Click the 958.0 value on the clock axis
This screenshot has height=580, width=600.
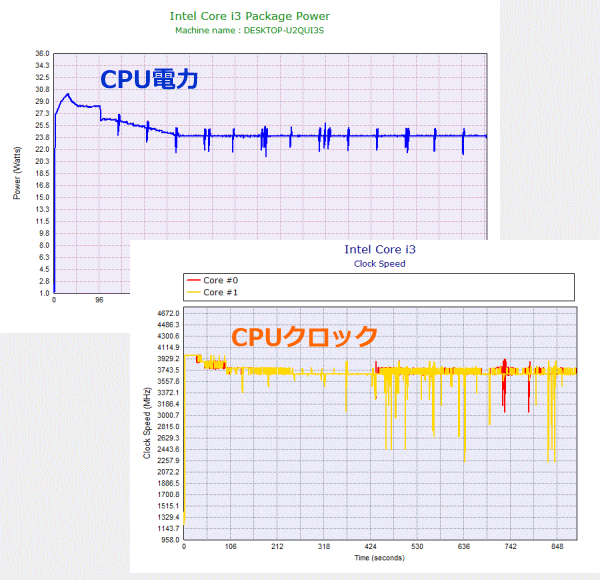pyautogui.click(x=171, y=540)
